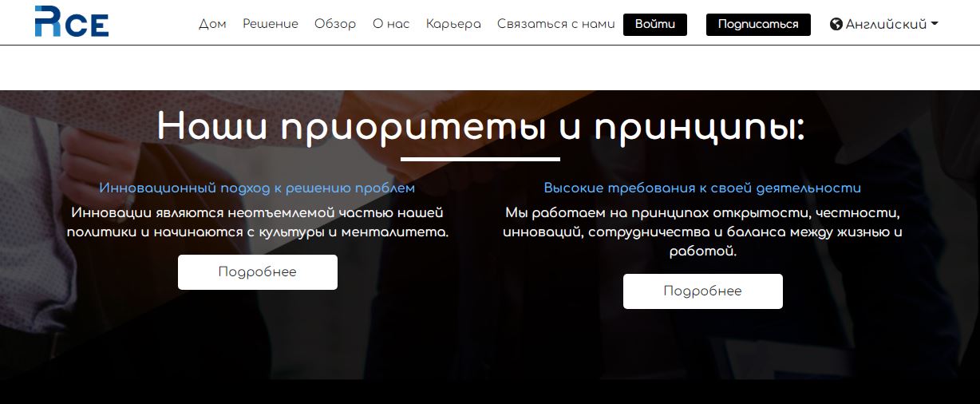Click the paragraph starting with Инновации являются

click(x=257, y=223)
